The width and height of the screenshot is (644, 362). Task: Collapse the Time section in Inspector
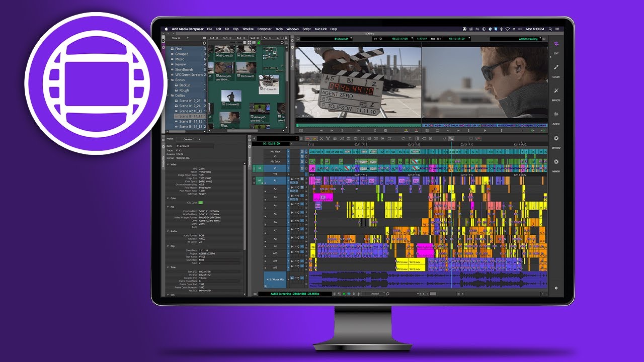[168, 267]
